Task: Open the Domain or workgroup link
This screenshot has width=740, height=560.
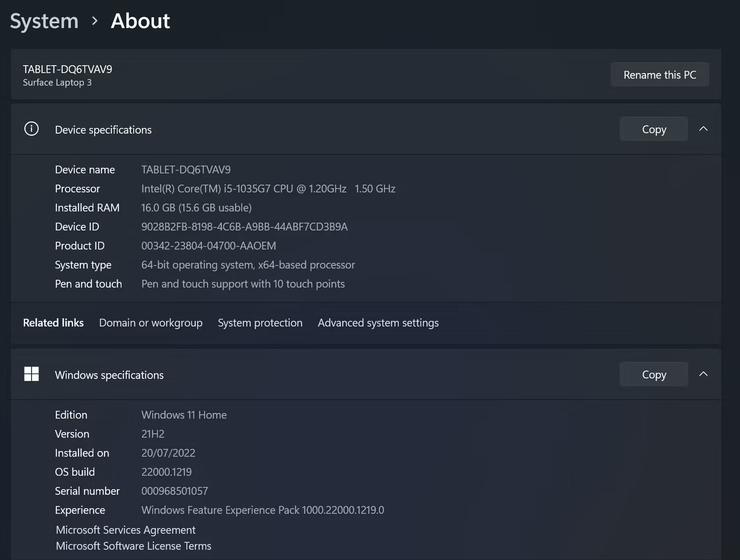Action: pyautogui.click(x=150, y=323)
